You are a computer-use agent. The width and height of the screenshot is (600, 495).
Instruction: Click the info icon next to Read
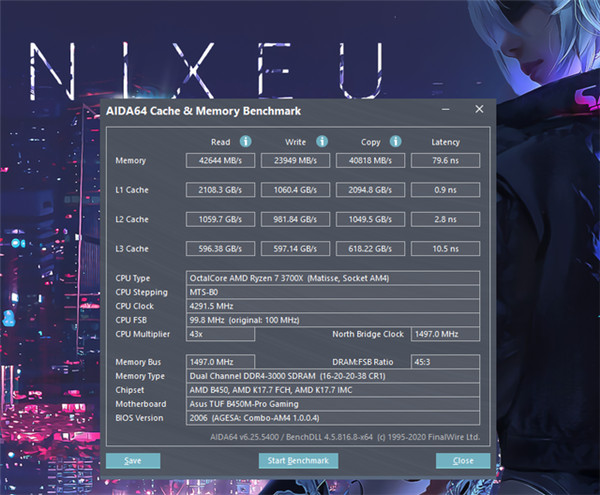tap(246, 142)
